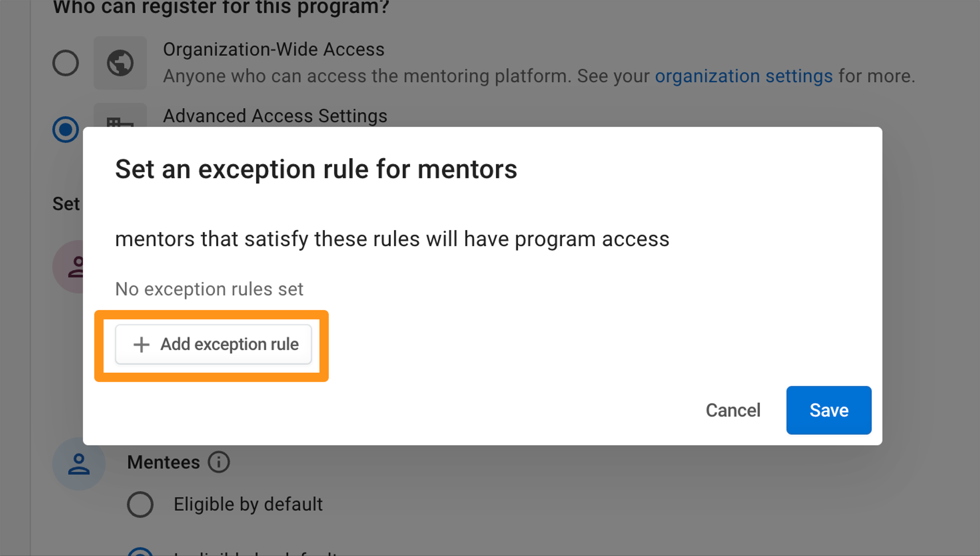Click the blue Mentees person icon
Screen dimensions: 980x556
click(x=79, y=464)
